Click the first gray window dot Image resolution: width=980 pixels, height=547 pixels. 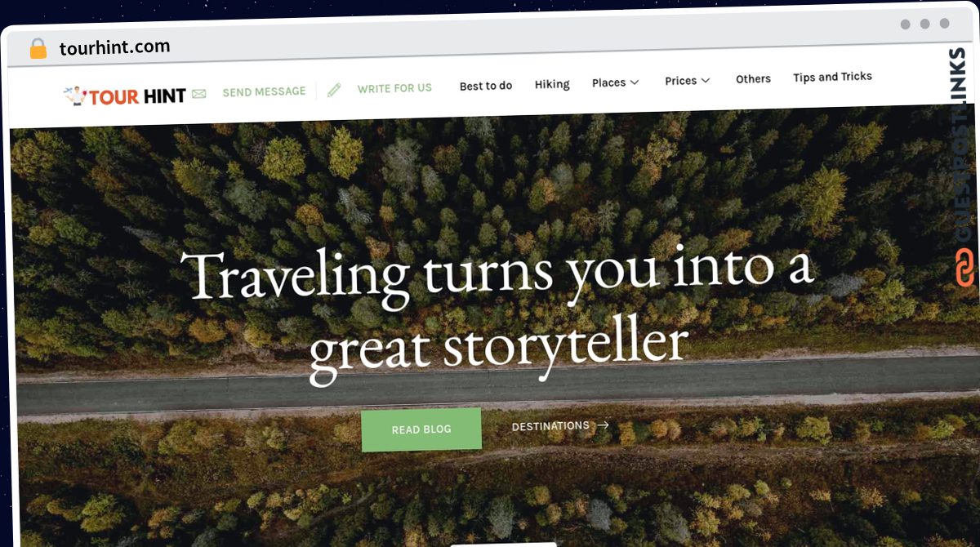(x=906, y=24)
